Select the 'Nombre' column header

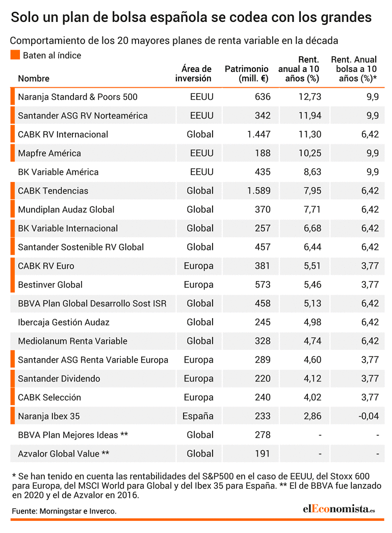tap(34, 79)
